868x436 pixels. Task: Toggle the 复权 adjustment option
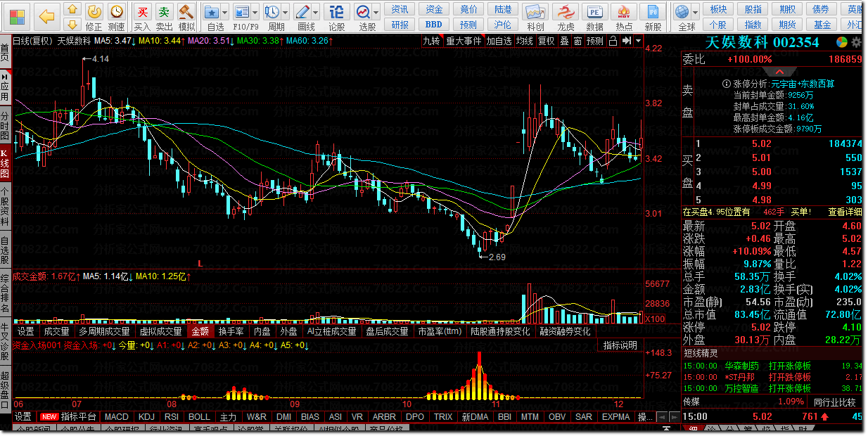coord(546,41)
